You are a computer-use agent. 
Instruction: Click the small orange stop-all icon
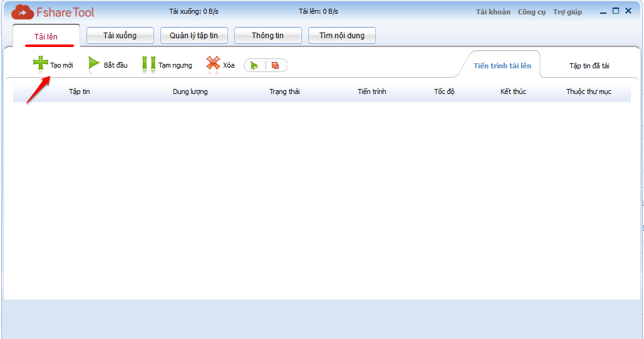tap(275, 65)
